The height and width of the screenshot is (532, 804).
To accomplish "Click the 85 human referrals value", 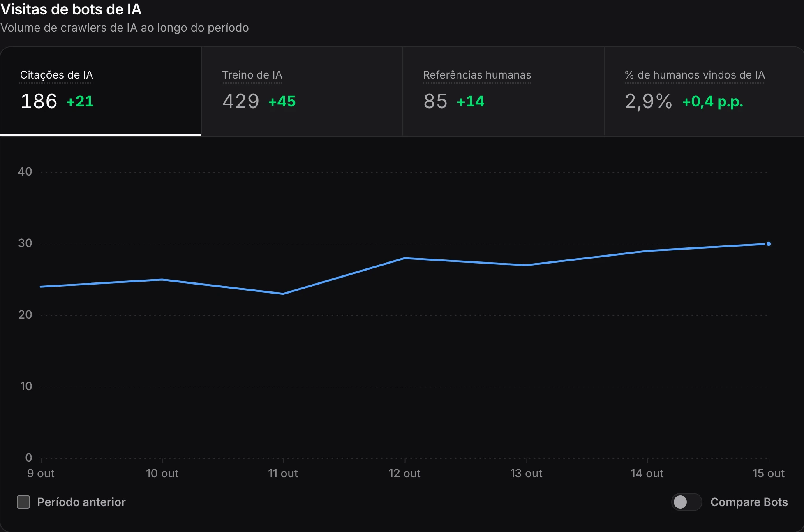I will pyautogui.click(x=436, y=101).
